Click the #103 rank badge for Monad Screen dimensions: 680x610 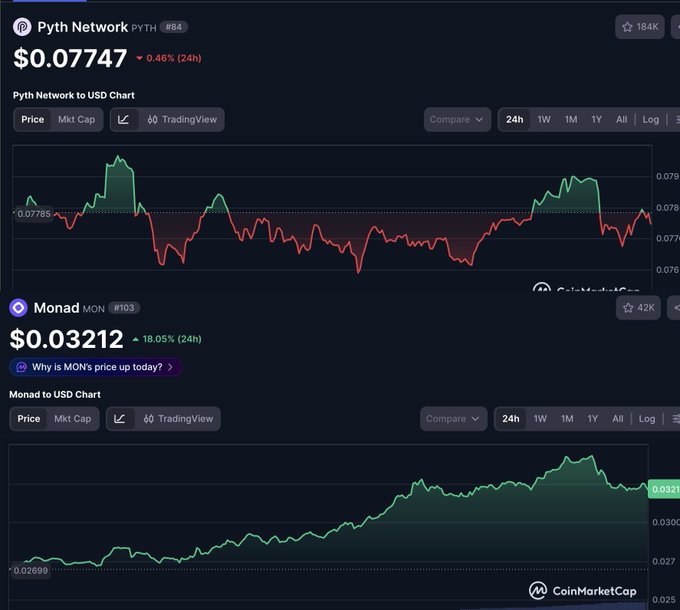(124, 308)
